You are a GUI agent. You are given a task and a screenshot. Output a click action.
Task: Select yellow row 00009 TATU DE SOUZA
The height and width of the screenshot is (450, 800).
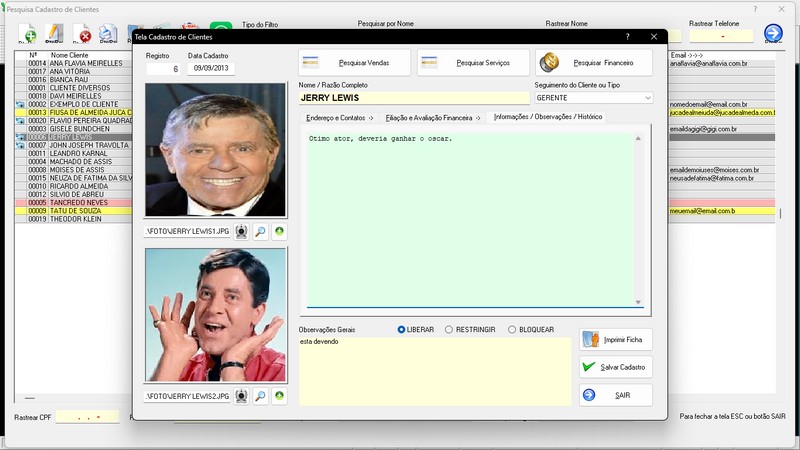(x=73, y=211)
